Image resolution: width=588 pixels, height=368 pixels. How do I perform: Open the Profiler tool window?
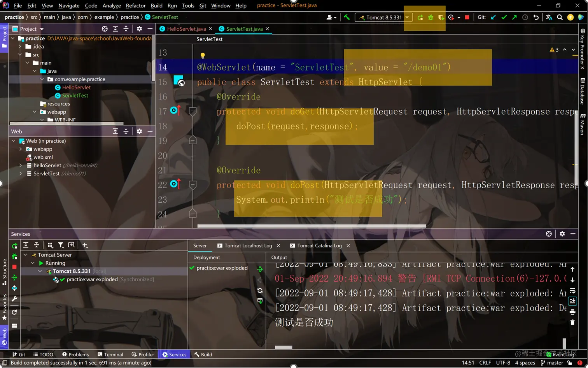pos(143,354)
